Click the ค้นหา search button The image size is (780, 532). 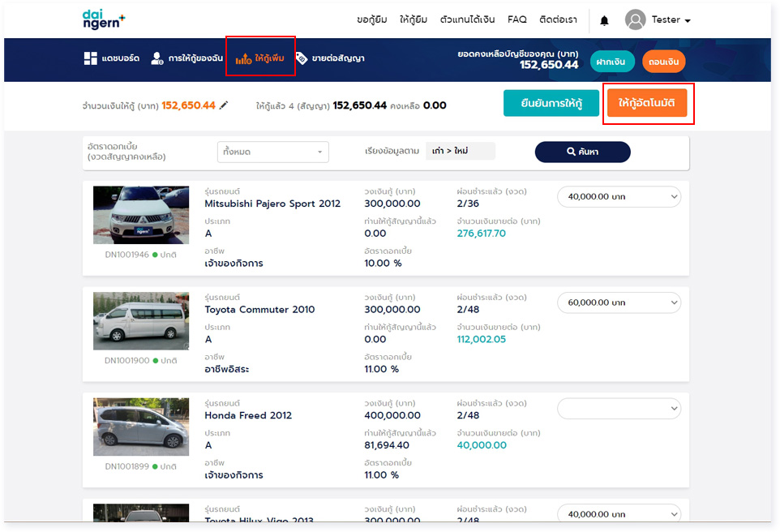tap(582, 152)
